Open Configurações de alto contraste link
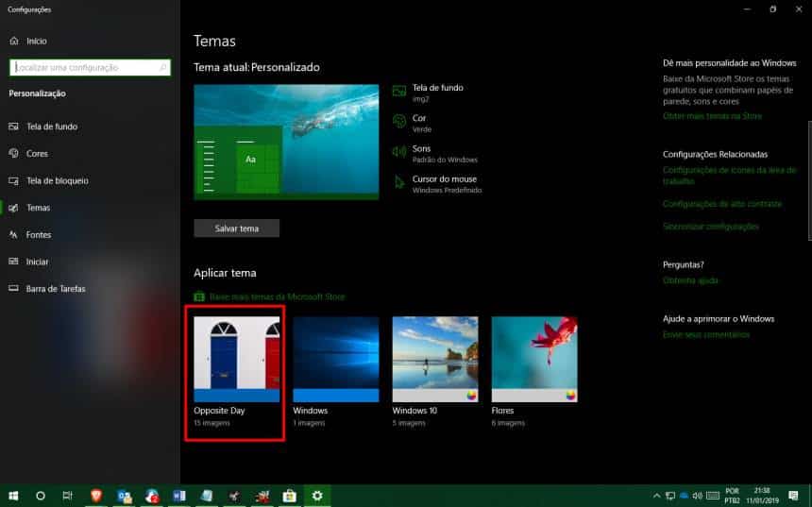This screenshot has width=812, height=507. click(722, 204)
